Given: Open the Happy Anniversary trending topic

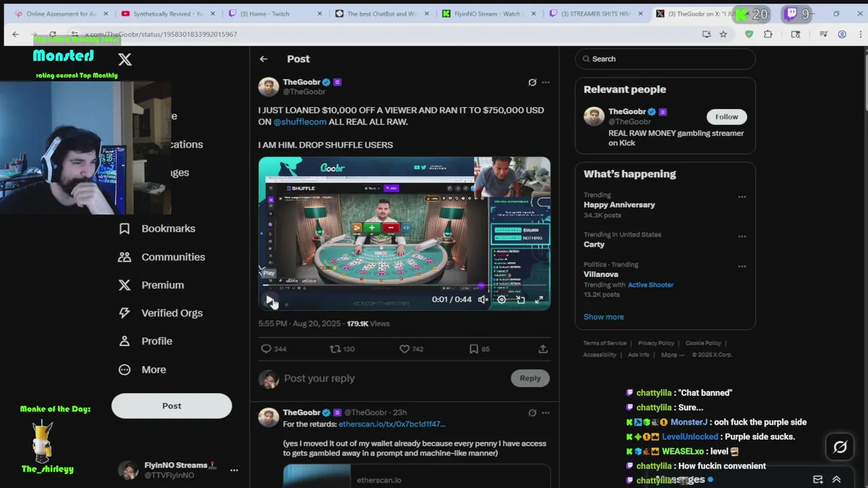Looking at the screenshot, I should (619, 205).
